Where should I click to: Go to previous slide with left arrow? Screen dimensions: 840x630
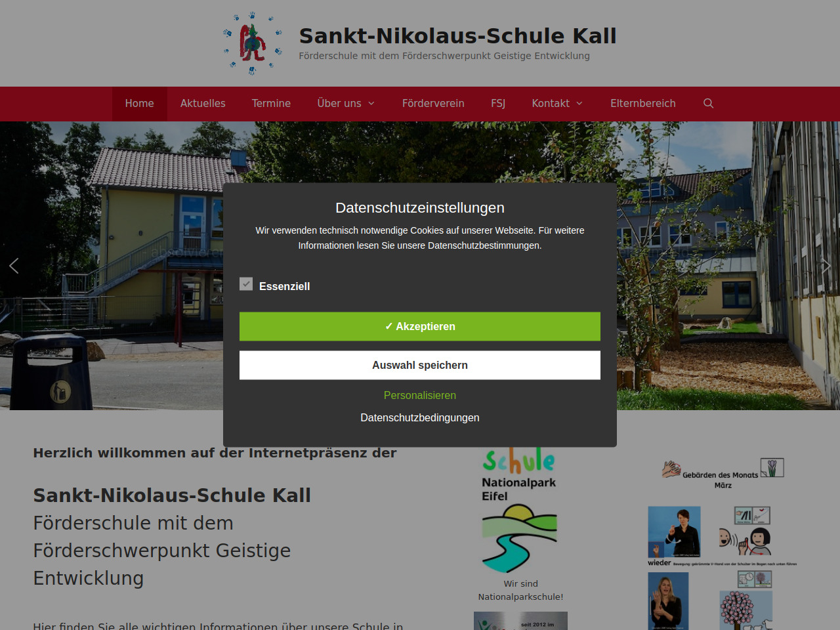tap(14, 266)
